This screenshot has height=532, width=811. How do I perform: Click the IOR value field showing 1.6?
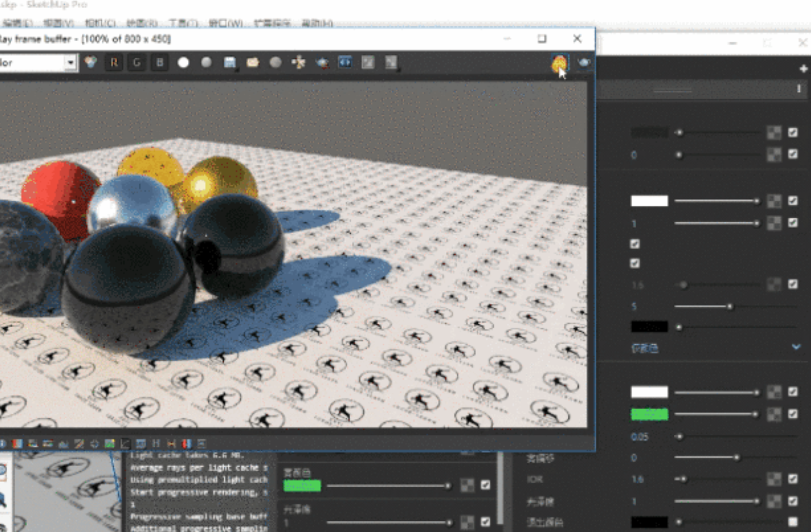click(x=638, y=479)
